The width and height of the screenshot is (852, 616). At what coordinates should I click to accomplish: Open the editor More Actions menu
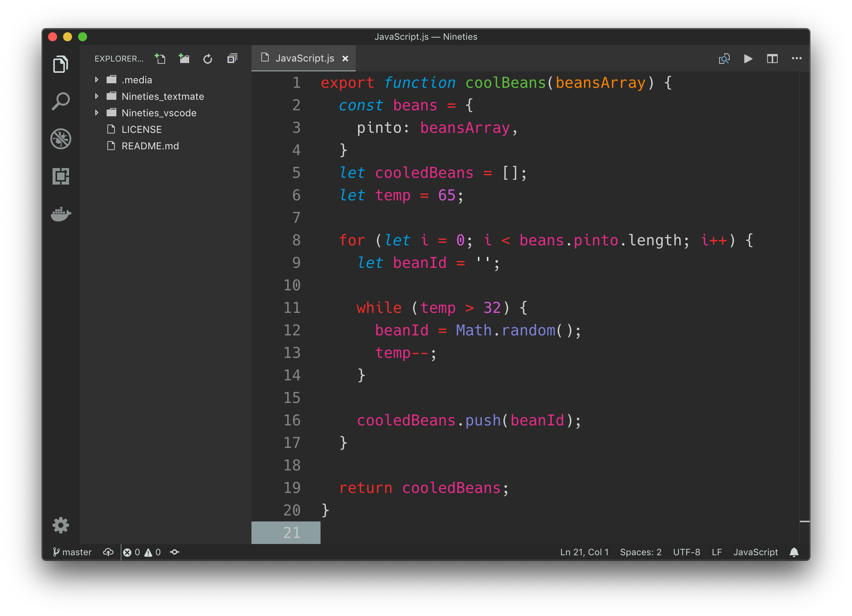[x=796, y=59]
